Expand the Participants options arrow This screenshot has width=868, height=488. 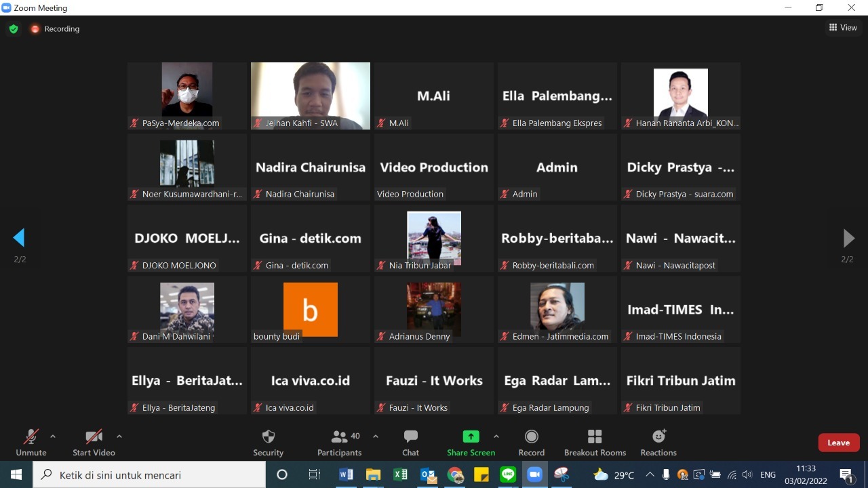click(x=376, y=436)
